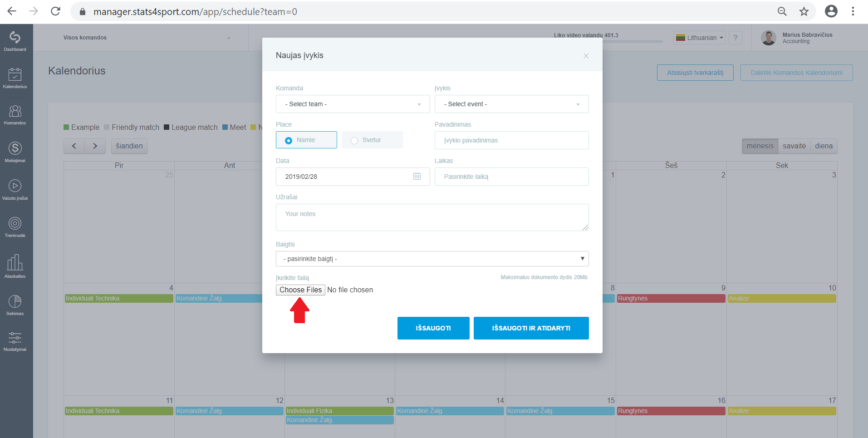Open the pasirinkite baigtį dropdown
Viewport: 868px width, 438px height.
[x=432, y=259]
